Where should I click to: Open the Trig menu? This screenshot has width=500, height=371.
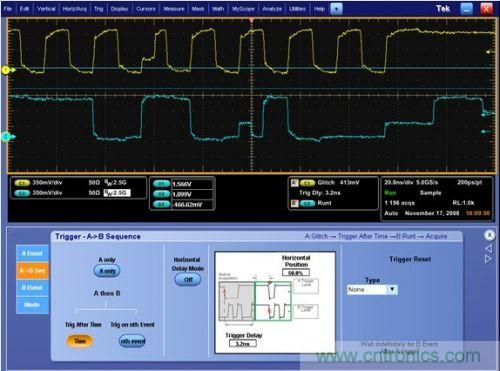pos(99,9)
